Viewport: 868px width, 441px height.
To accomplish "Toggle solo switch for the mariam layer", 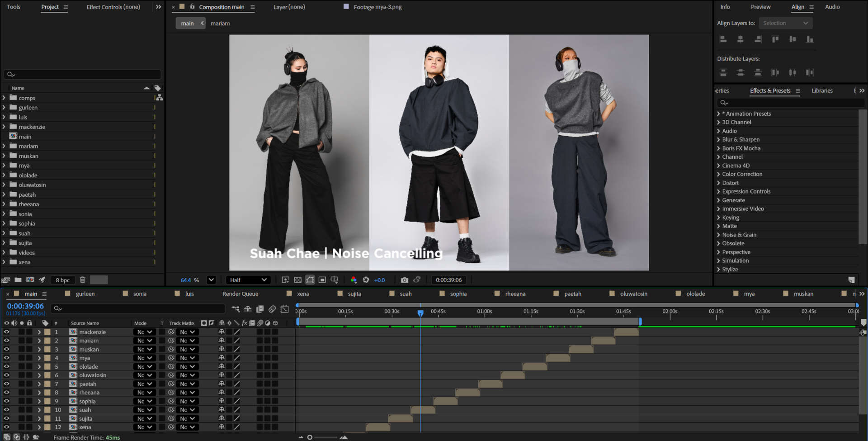I will 21,341.
